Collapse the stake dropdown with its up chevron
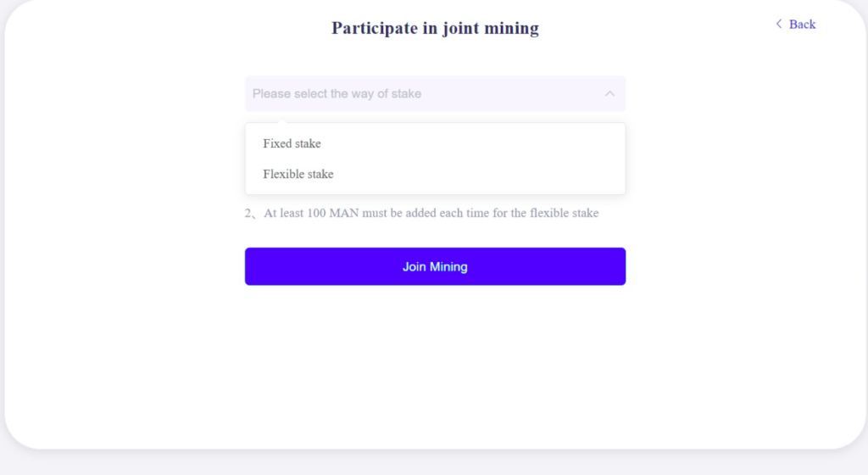The width and height of the screenshot is (868, 475). [609, 93]
